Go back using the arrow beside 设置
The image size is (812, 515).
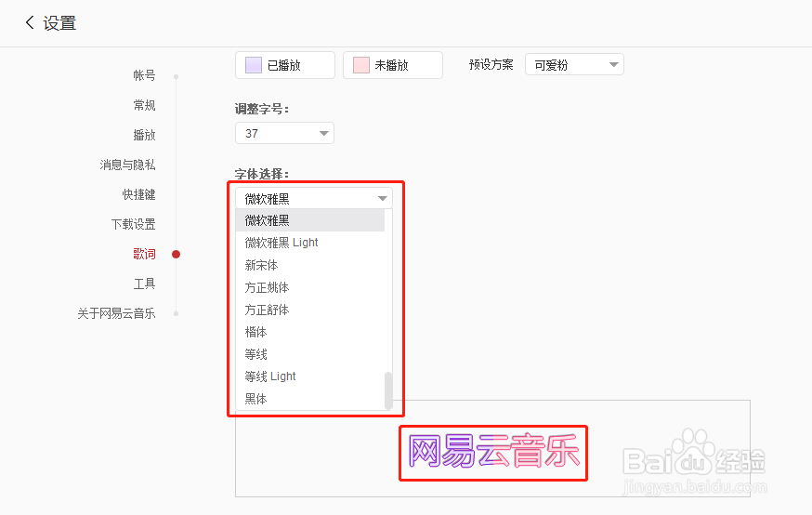point(30,22)
